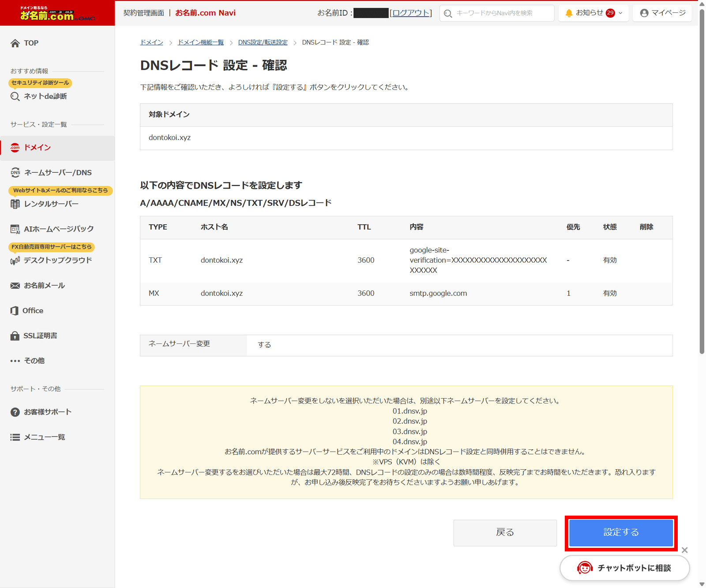Open メニュー一覧 list icon

15,437
